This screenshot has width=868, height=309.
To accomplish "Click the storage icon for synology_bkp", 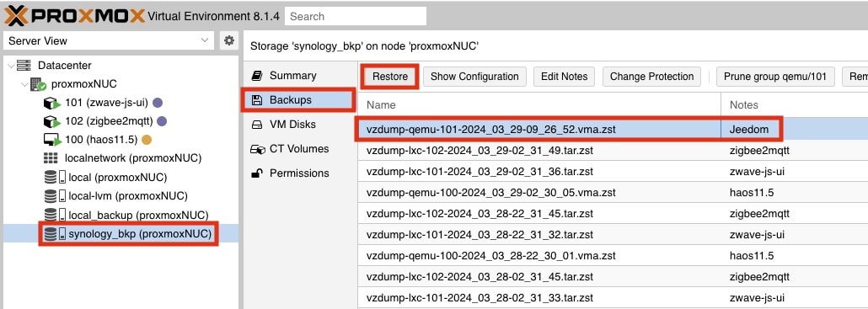I will (55, 234).
